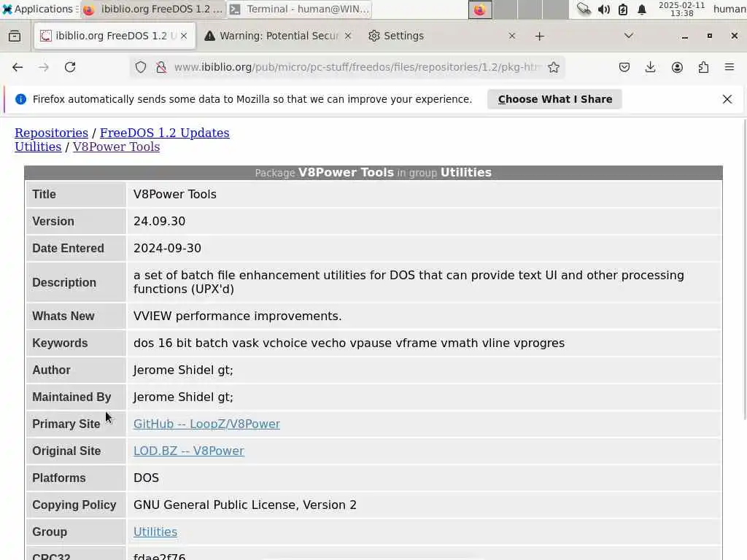This screenshot has width=747, height=560.
Task: Click the address bar URL field
Action: click(356, 67)
